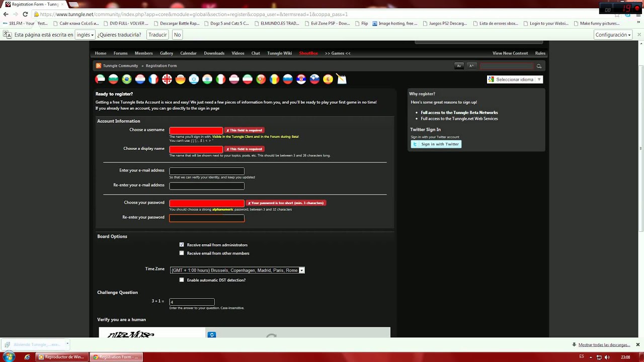Click the Traducir button
This screenshot has width=644, height=362.
click(157, 35)
